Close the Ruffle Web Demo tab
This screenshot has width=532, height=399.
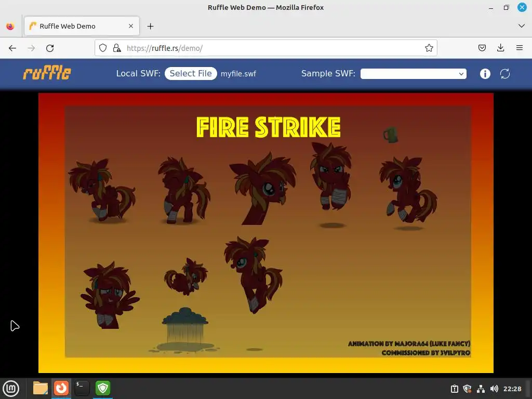(131, 26)
